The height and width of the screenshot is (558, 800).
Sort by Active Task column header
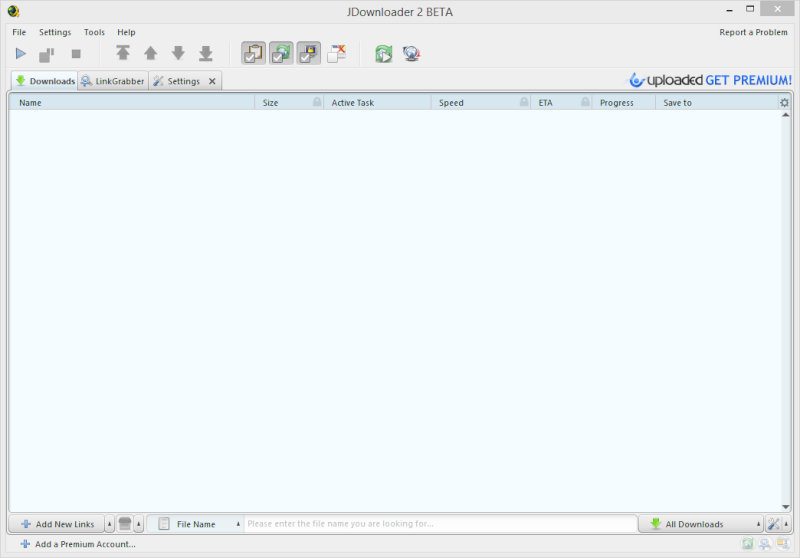(x=378, y=103)
